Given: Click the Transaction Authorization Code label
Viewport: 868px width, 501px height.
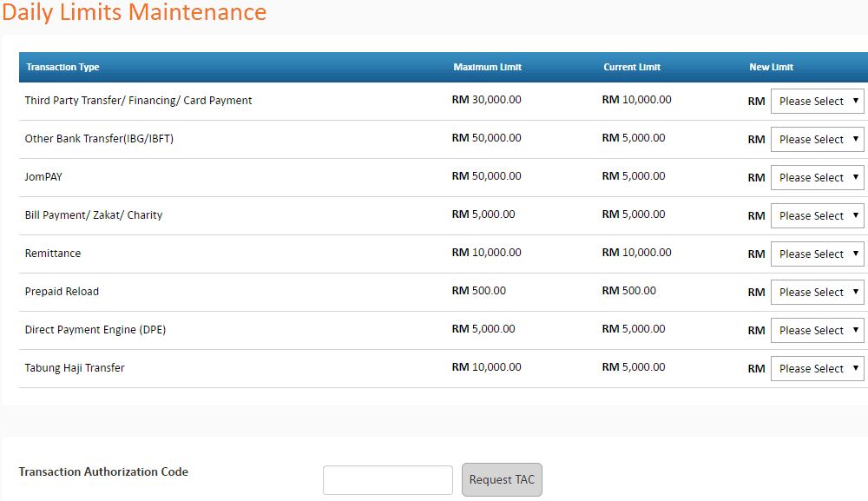Looking at the screenshot, I should [x=103, y=471].
